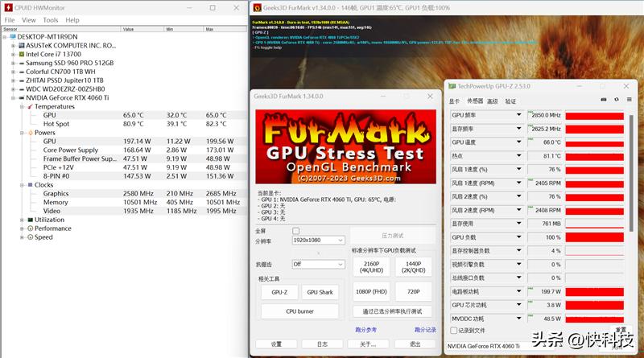
Task: Take a GPU-Z screenshot with camera icon
Action: click(604, 100)
